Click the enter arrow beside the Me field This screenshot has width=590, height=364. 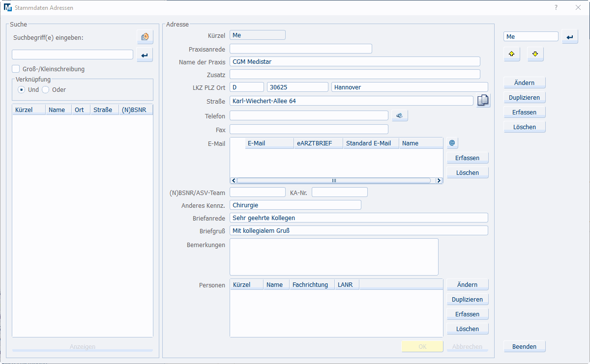(x=570, y=37)
